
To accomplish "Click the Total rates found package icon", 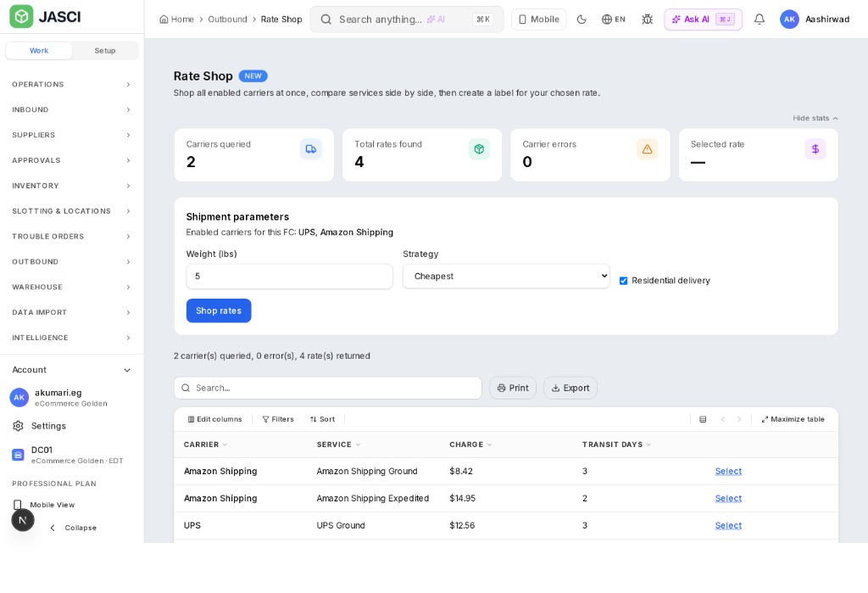I will 480,149.
